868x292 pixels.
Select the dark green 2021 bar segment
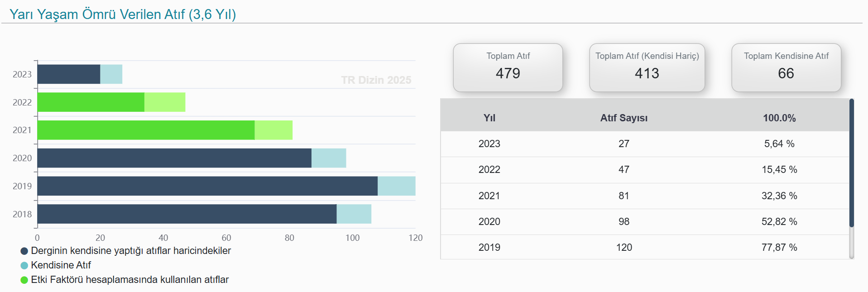146,130
